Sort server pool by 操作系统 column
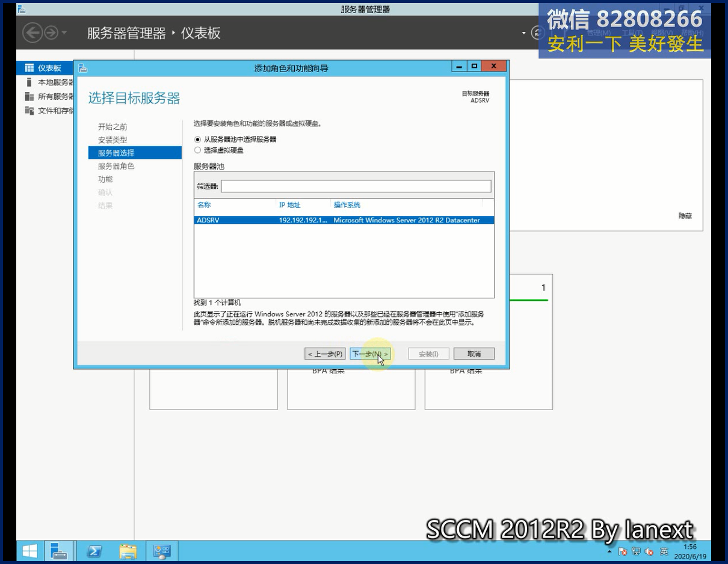728x564 pixels. pos(347,205)
